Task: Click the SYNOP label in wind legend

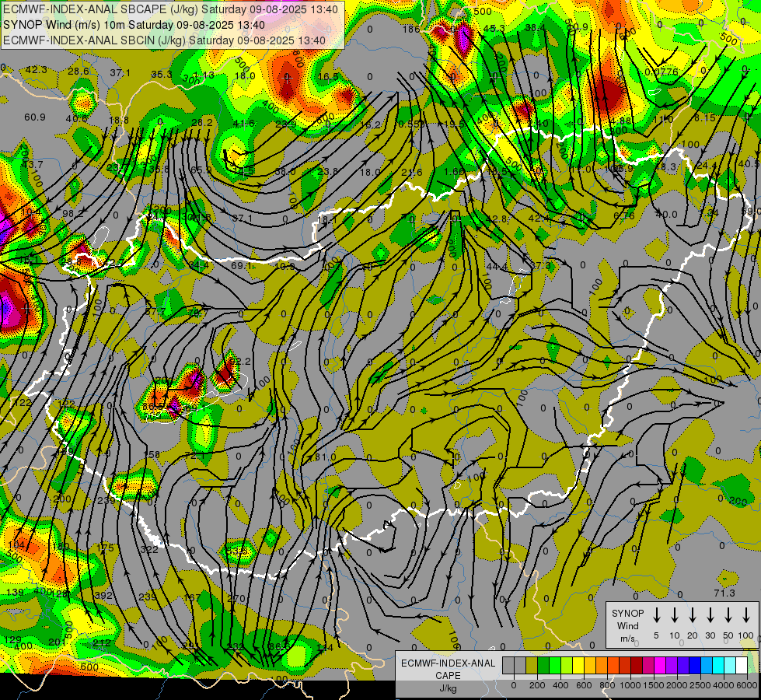Action: [627, 613]
